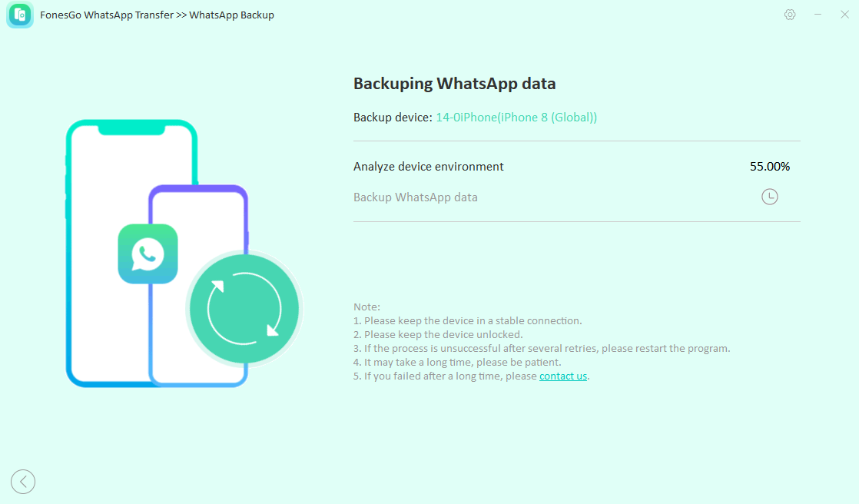Open the 'contact us' link

tap(562, 376)
